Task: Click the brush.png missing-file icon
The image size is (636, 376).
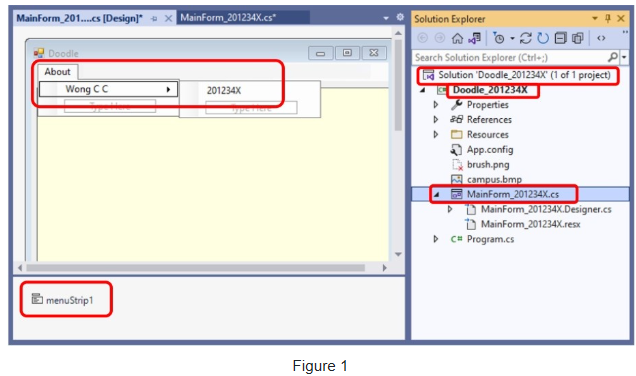Action: tap(457, 165)
